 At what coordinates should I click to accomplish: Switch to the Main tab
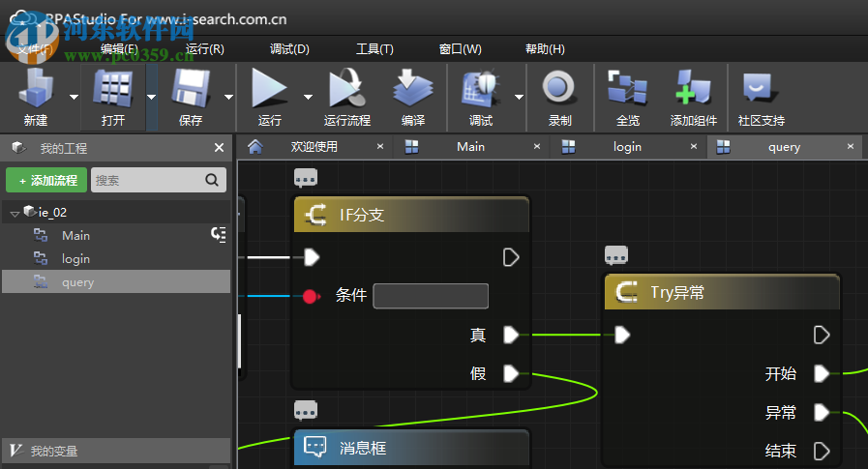(x=470, y=147)
